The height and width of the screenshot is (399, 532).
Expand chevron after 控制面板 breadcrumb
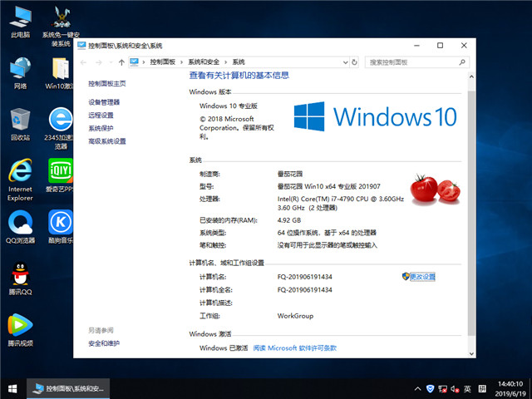click(181, 62)
